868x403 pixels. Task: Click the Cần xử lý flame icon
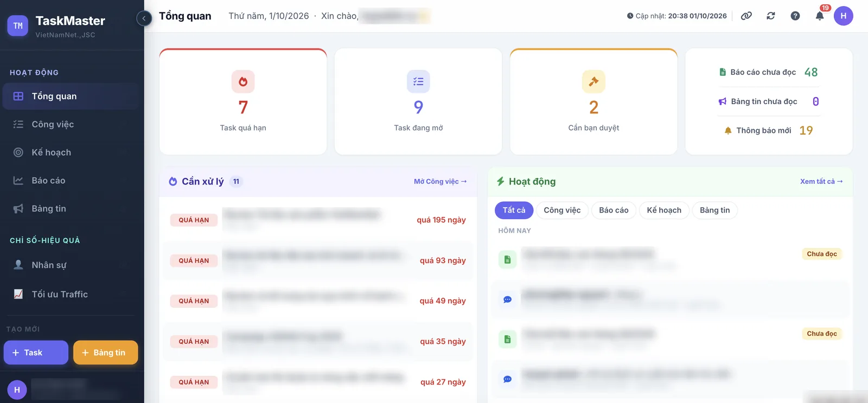pos(173,182)
